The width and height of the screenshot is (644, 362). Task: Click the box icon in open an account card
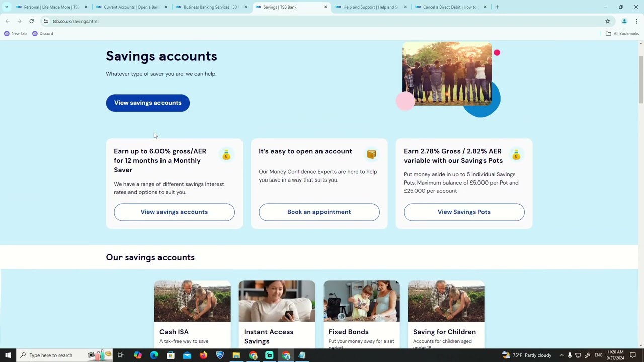[x=371, y=154]
